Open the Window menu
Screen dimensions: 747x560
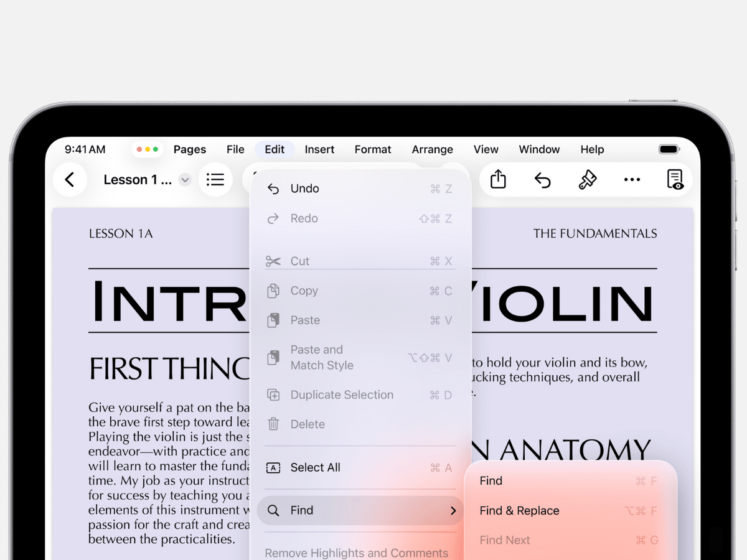[540, 149]
